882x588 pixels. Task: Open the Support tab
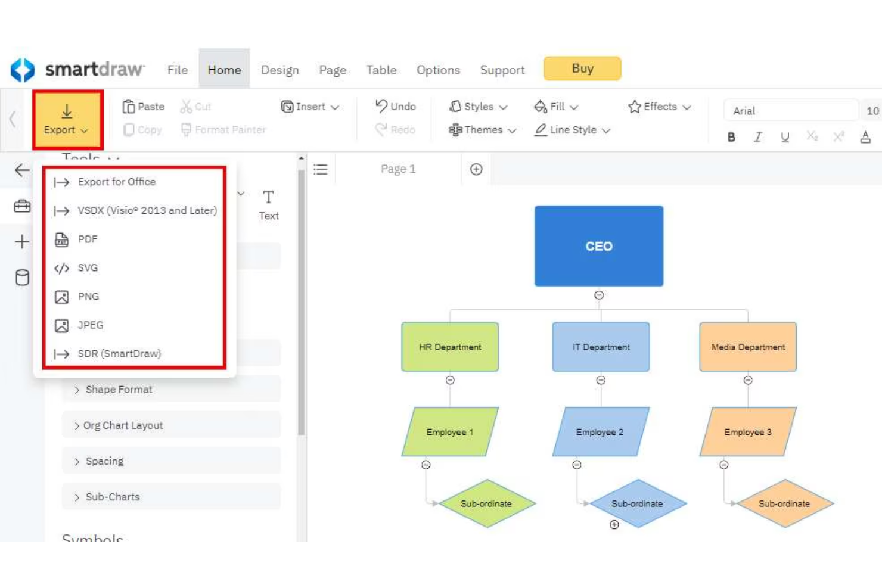(502, 70)
